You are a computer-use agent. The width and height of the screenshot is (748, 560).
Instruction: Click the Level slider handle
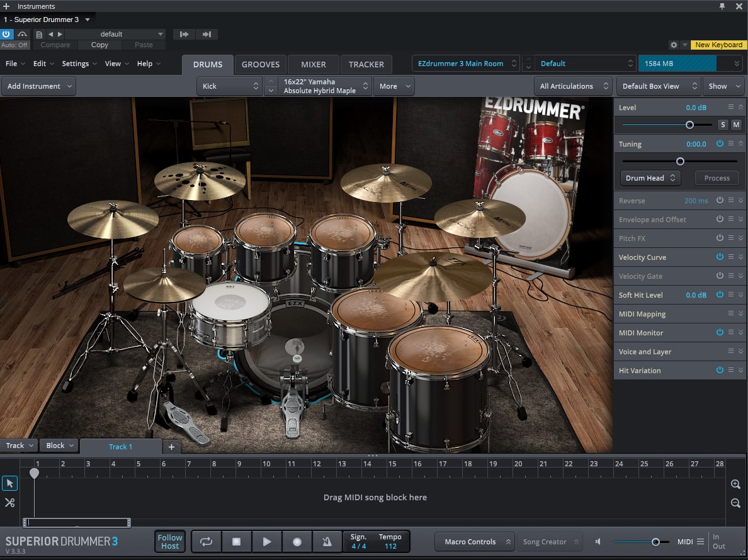689,125
